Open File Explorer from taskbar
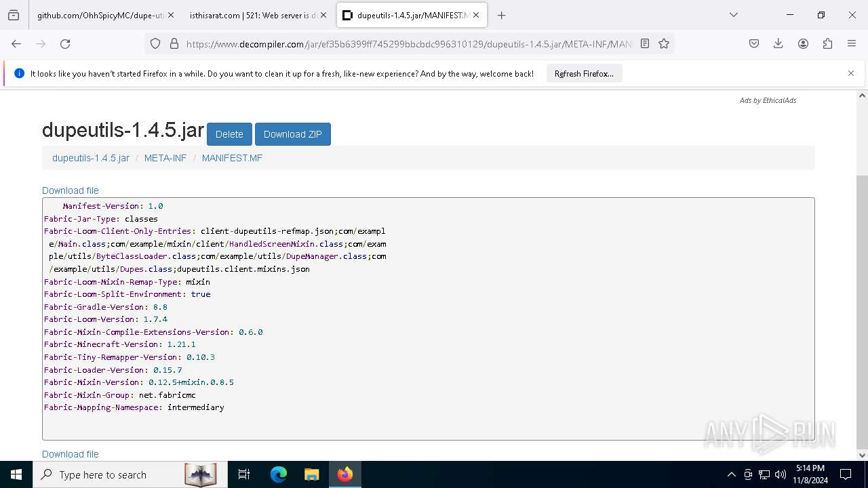Image resolution: width=868 pixels, height=488 pixels. [x=311, y=474]
